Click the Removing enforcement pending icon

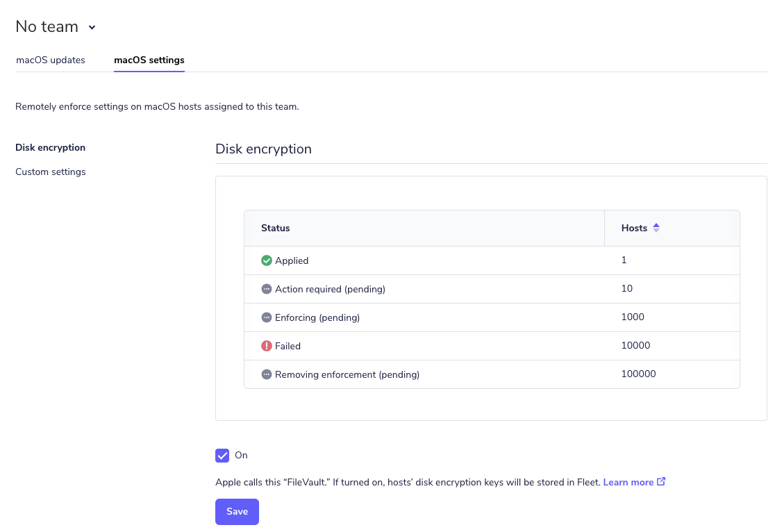[266, 374]
